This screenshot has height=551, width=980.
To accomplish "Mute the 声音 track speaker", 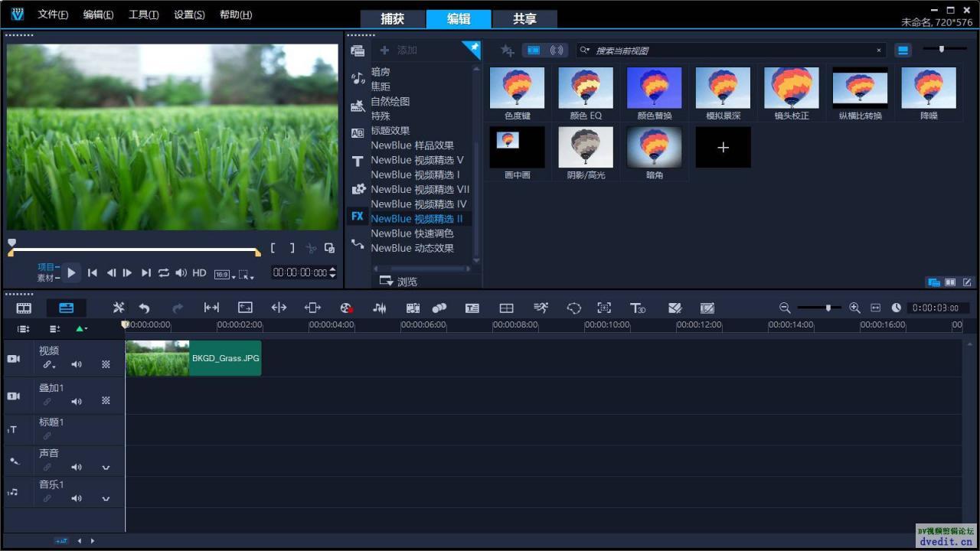I will point(77,467).
